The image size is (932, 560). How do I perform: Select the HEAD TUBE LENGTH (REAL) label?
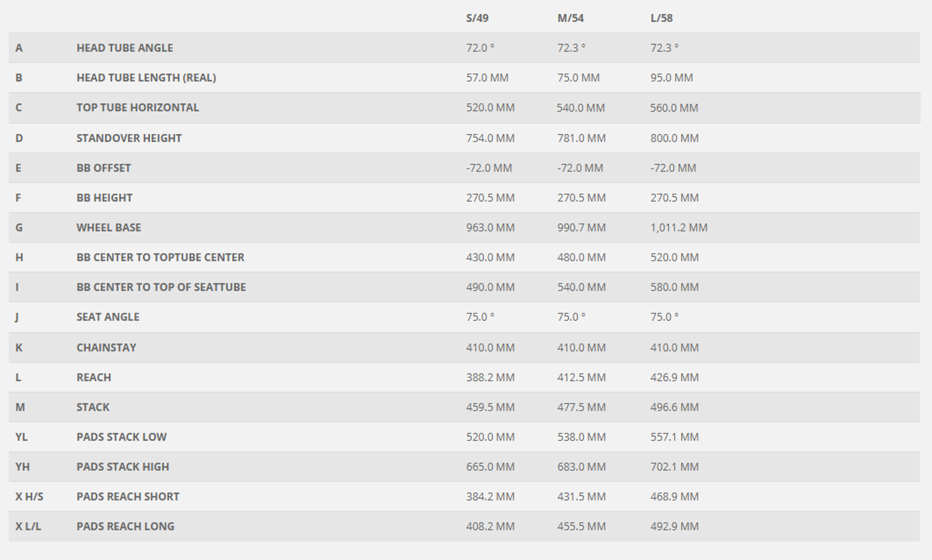[146, 78]
